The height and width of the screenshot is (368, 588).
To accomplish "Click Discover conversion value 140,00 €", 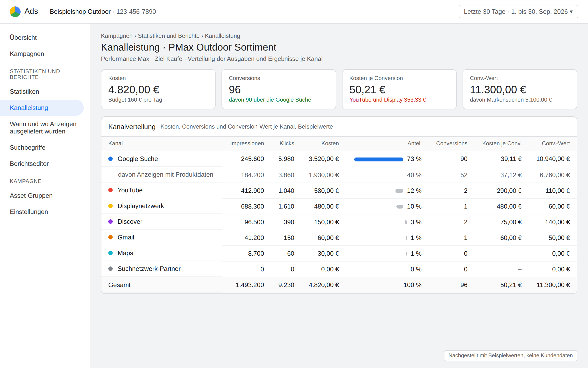I will click(557, 222).
